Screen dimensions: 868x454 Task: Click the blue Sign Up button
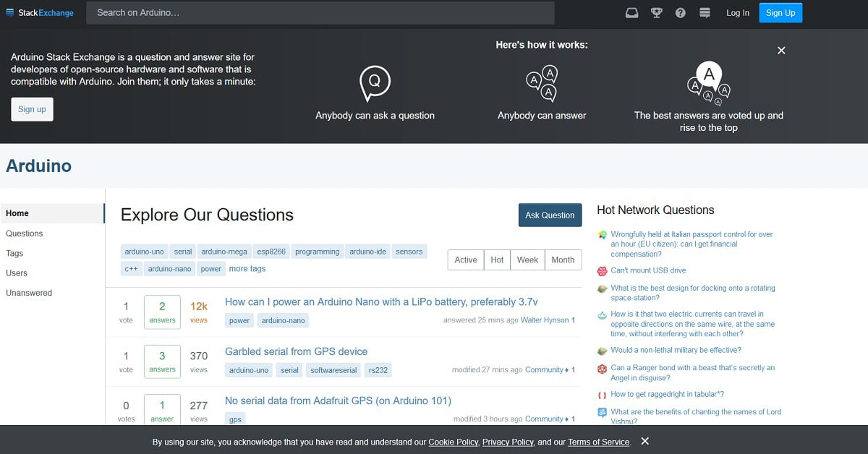click(780, 13)
